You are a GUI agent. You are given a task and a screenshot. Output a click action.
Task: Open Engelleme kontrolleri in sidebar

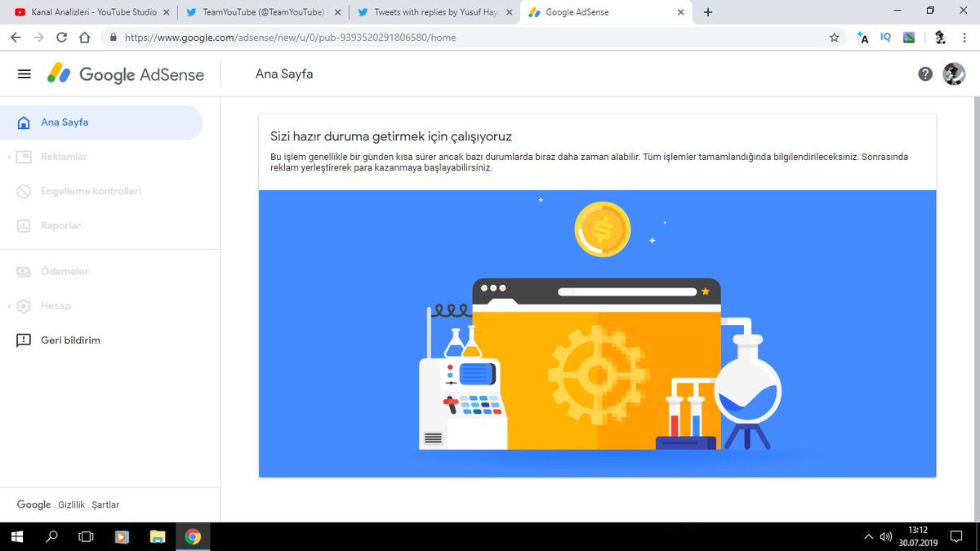pyautogui.click(x=101, y=191)
